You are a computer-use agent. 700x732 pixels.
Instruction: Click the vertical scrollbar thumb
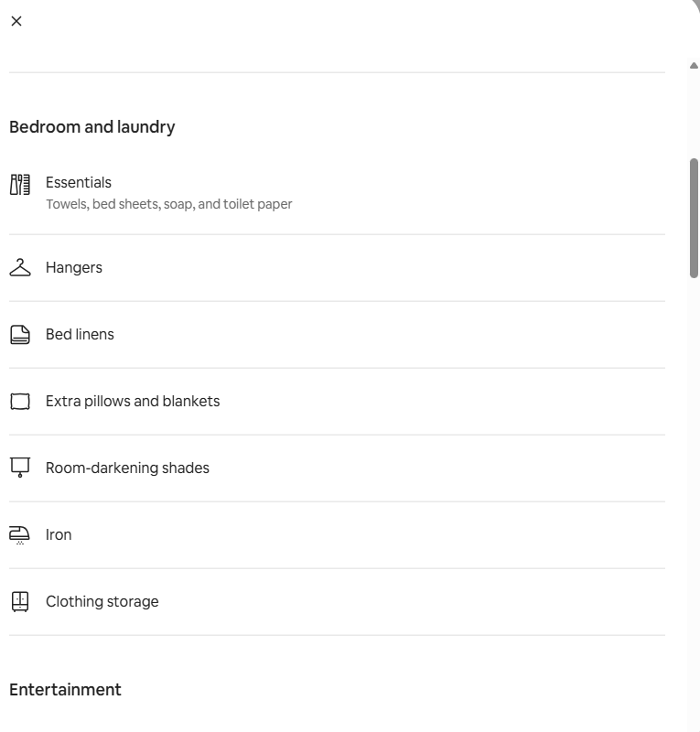694,218
